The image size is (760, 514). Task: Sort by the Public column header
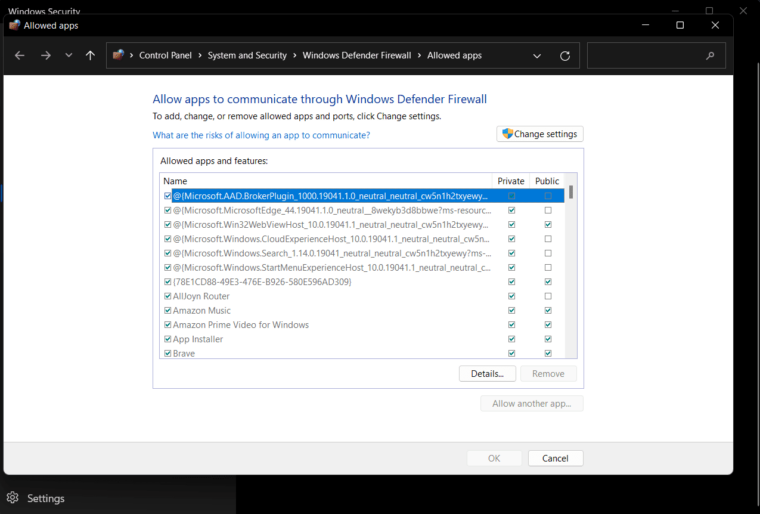(x=547, y=181)
